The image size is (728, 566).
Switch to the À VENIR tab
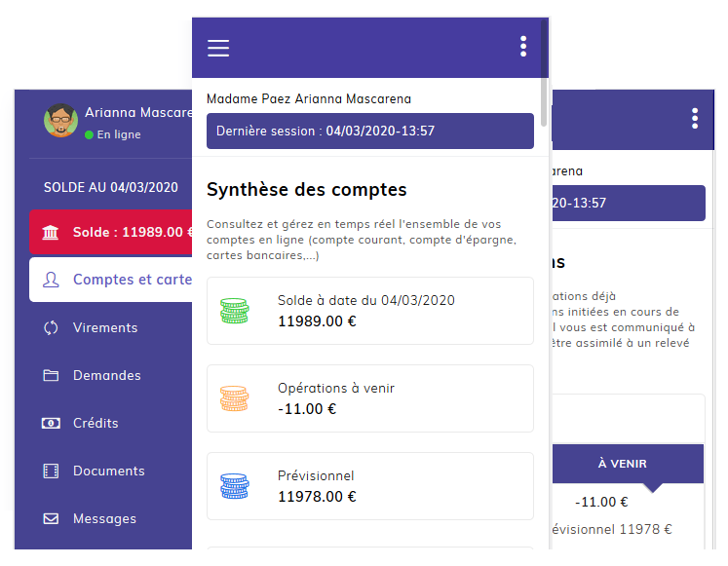[623, 464]
